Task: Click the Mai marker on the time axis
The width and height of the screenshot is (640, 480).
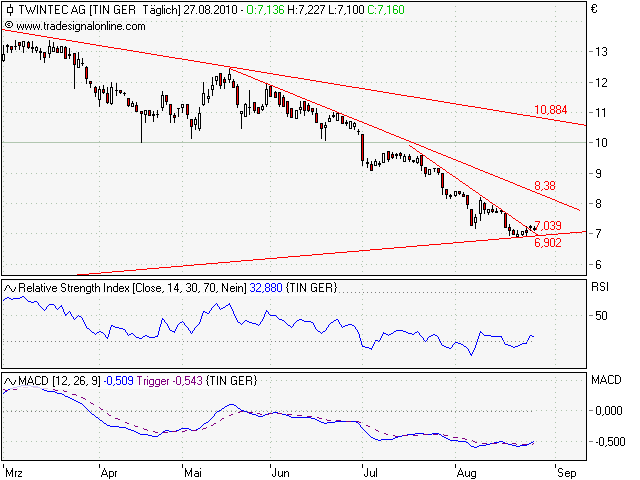Action: 193,468
